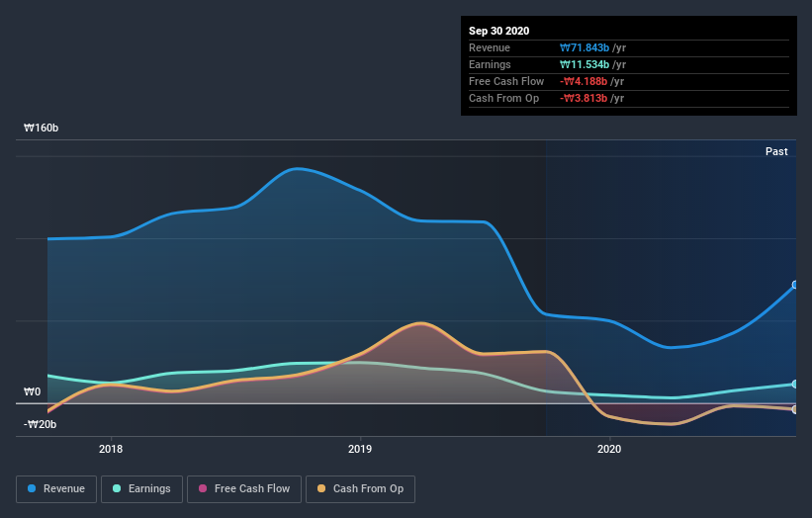The image size is (812, 518).
Task: Click the ₩0 y-axis label
Action: click(x=32, y=391)
